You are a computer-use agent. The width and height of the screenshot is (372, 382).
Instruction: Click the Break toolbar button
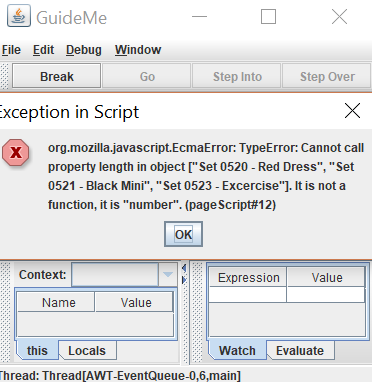(x=57, y=77)
